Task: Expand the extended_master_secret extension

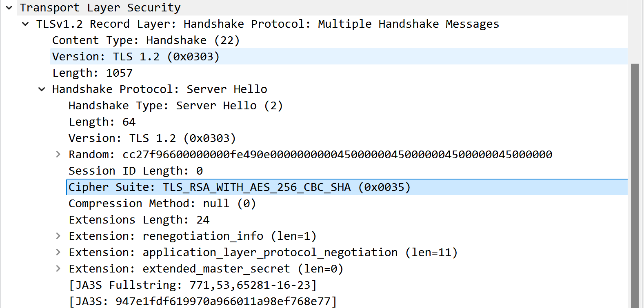Action: 58,268
